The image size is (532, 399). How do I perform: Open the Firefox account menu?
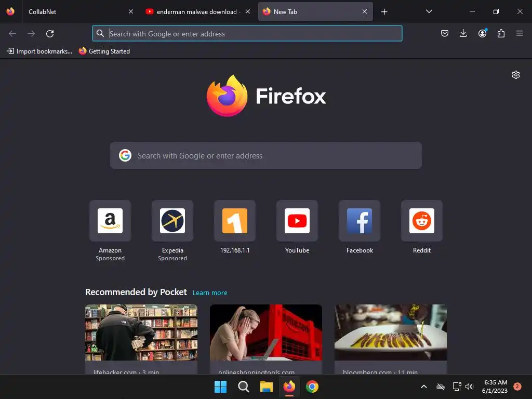point(483,33)
